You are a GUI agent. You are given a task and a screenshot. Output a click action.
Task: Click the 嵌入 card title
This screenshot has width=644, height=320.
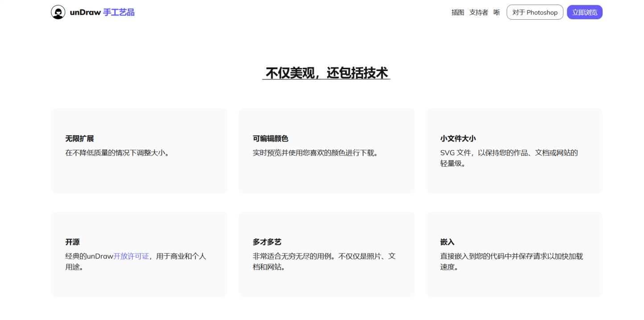click(x=447, y=242)
